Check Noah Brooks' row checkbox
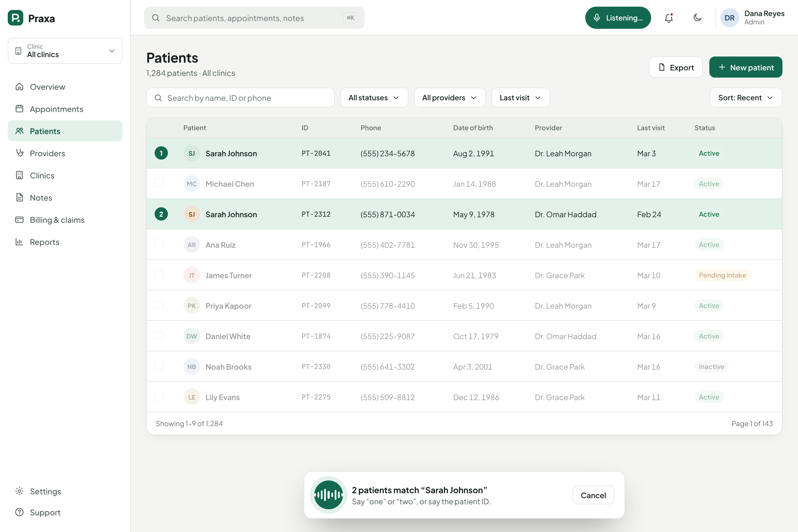 [159, 366]
